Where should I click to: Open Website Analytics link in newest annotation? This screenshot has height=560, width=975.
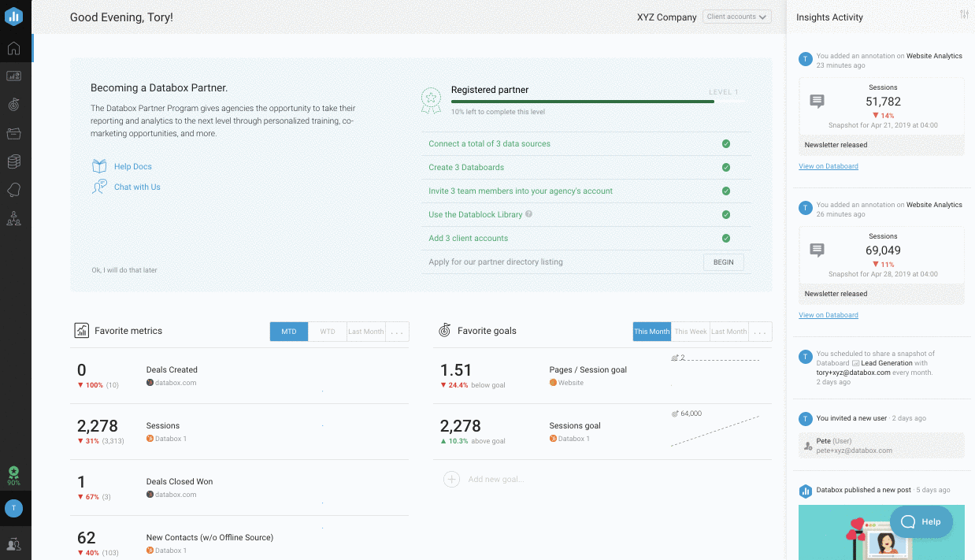point(934,56)
